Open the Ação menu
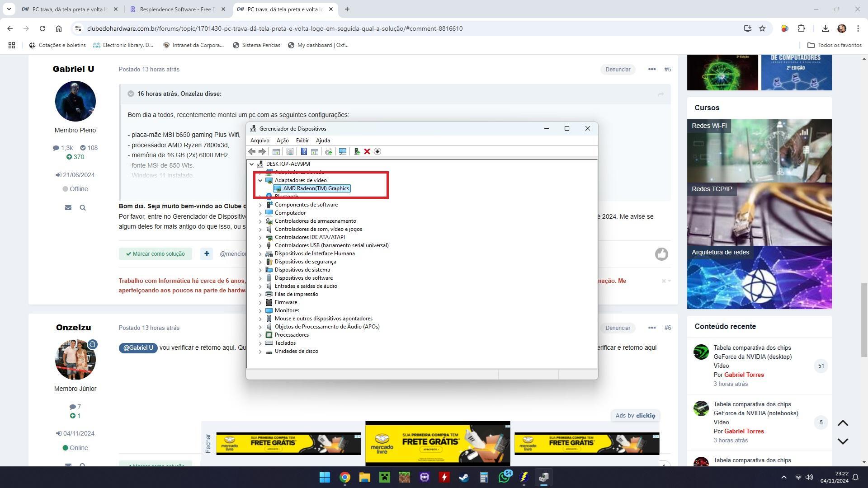The height and width of the screenshot is (488, 868). click(x=283, y=141)
